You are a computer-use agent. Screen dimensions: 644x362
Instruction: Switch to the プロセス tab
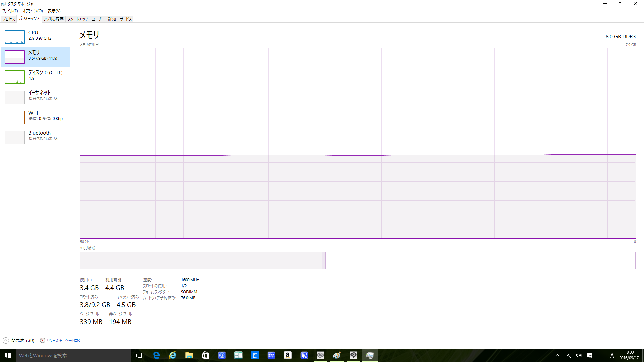click(x=9, y=19)
